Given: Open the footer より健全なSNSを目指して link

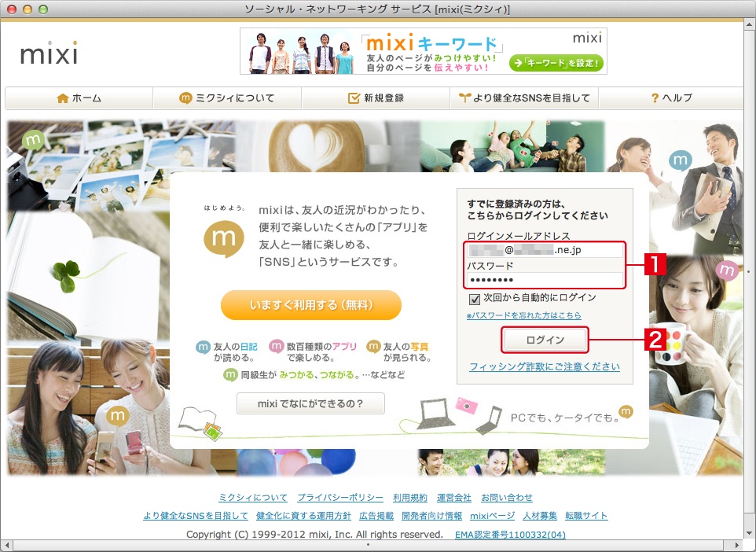Looking at the screenshot, I should (196, 516).
